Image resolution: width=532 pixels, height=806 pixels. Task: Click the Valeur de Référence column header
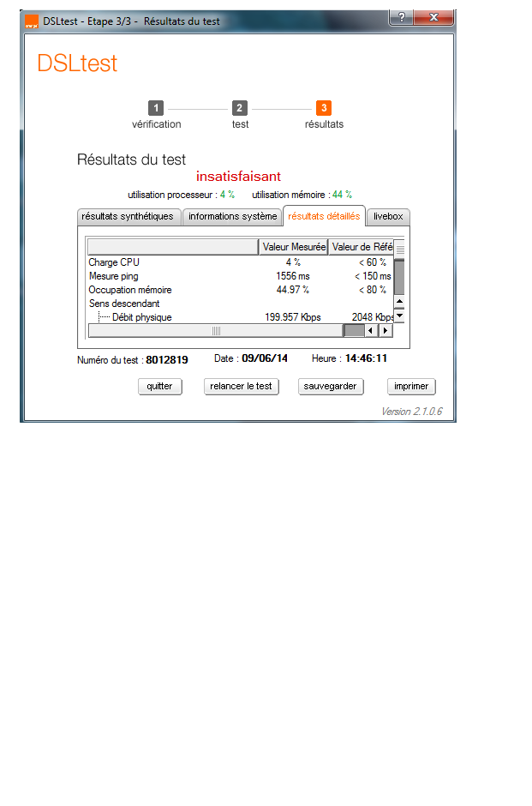(361, 247)
